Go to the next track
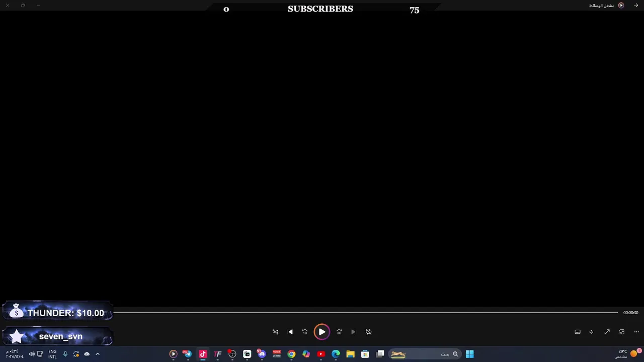 click(x=354, y=332)
